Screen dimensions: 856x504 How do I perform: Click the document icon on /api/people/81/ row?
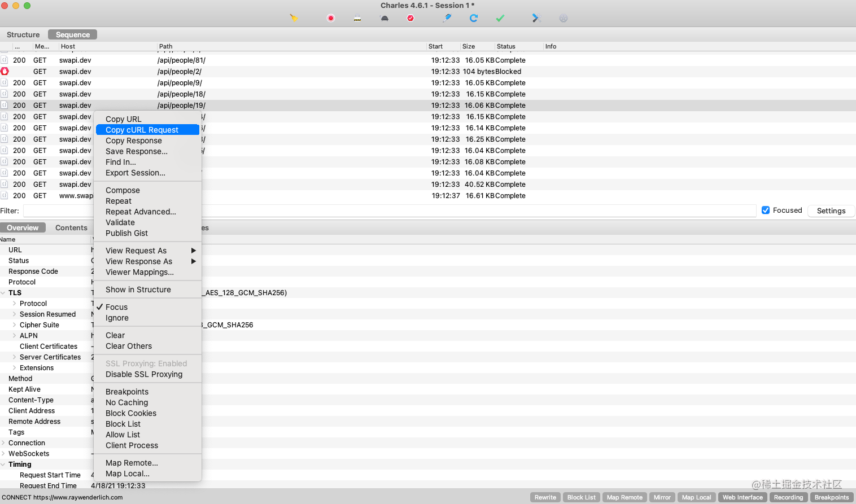5,60
